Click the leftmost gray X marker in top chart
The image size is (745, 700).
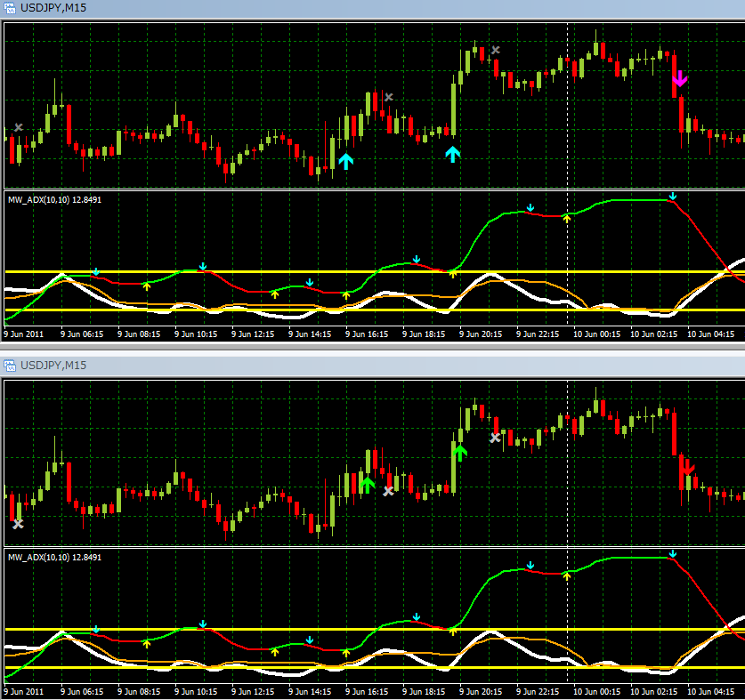tap(19, 128)
